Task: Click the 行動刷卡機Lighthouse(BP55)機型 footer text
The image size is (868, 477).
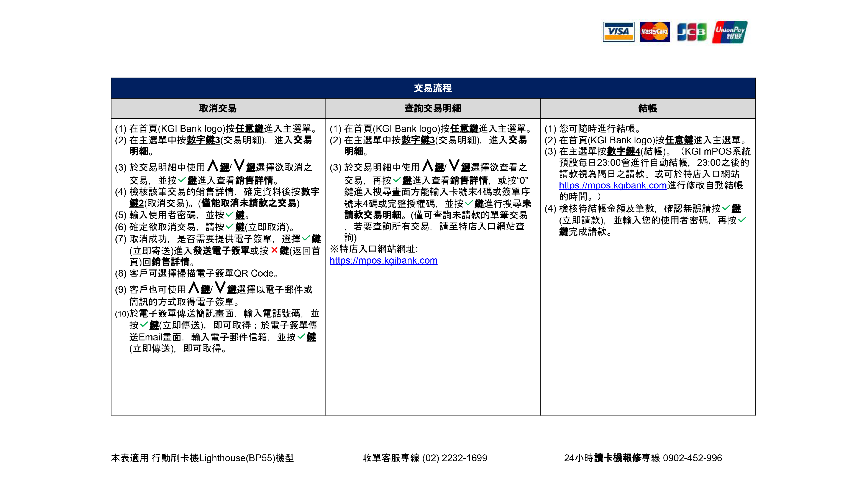Action: pos(223,458)
